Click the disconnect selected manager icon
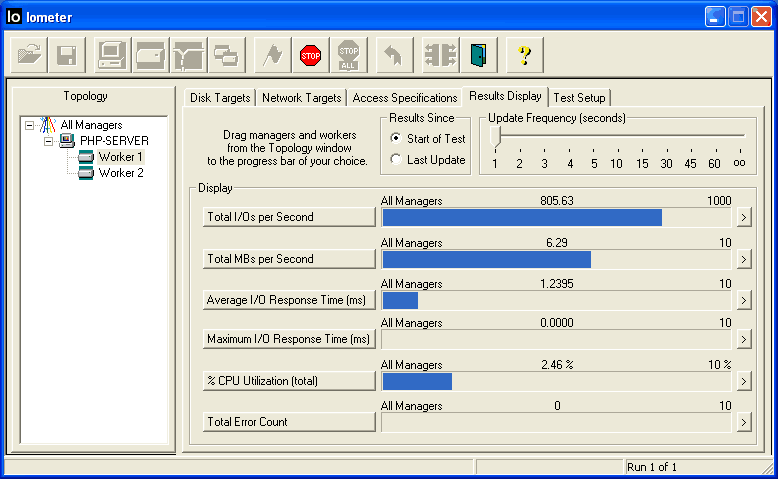The height and width of the screenshot is (479, 778). click(440, 55)
